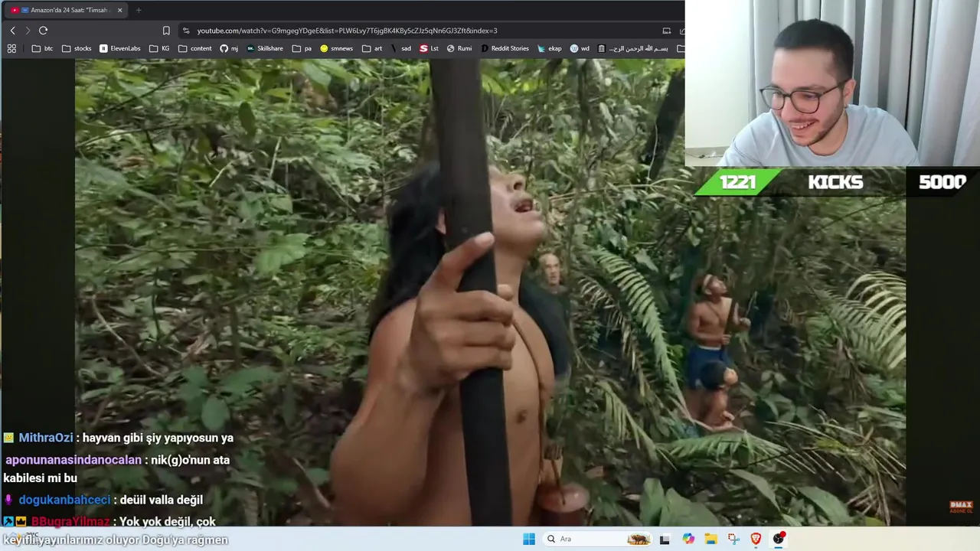The height and width of the screenshot is (551, 980).
Task: Click chat username BBugraYilmaz
Action: [x=70, y=522]
